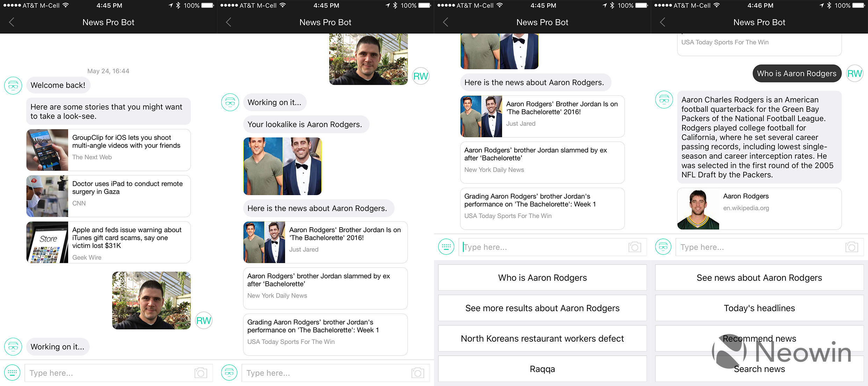Tap Wi-Fi status icon in first screen
868x386 pixels.
click(66, 5)
